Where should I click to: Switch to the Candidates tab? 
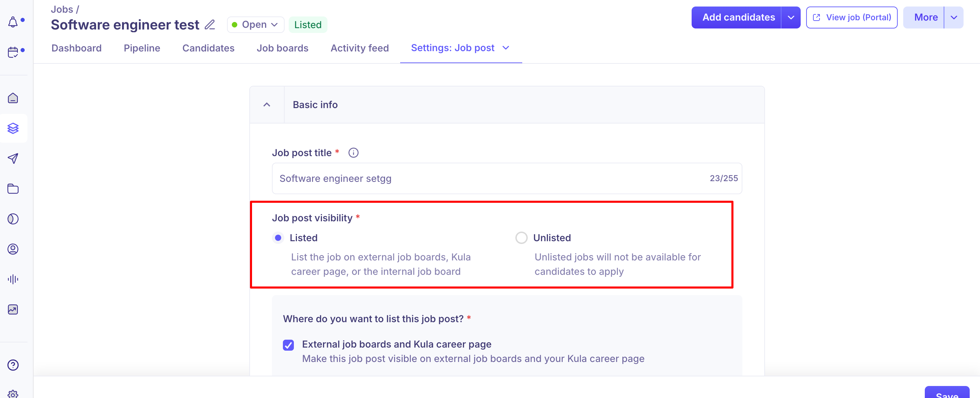point(208,48)
